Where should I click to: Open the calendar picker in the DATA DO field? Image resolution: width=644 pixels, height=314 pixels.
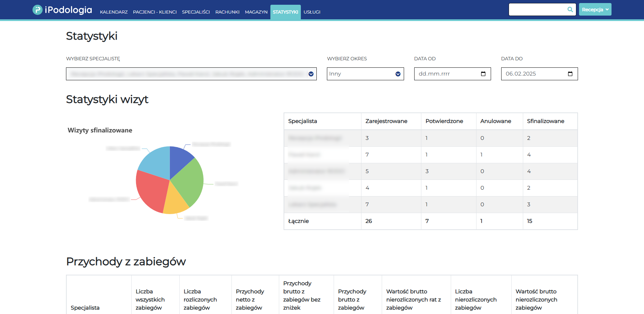coord(570,74)
